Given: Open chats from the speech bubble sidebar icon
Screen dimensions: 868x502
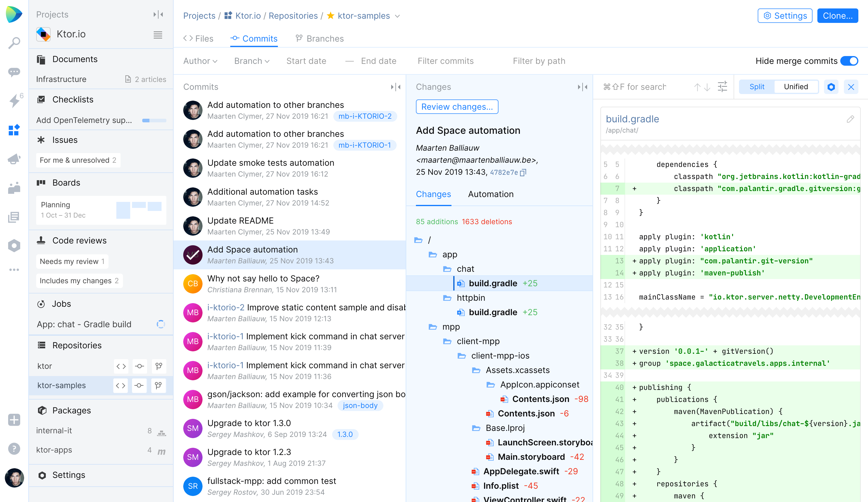Looking at the screenshot, I should coord(14,72).
